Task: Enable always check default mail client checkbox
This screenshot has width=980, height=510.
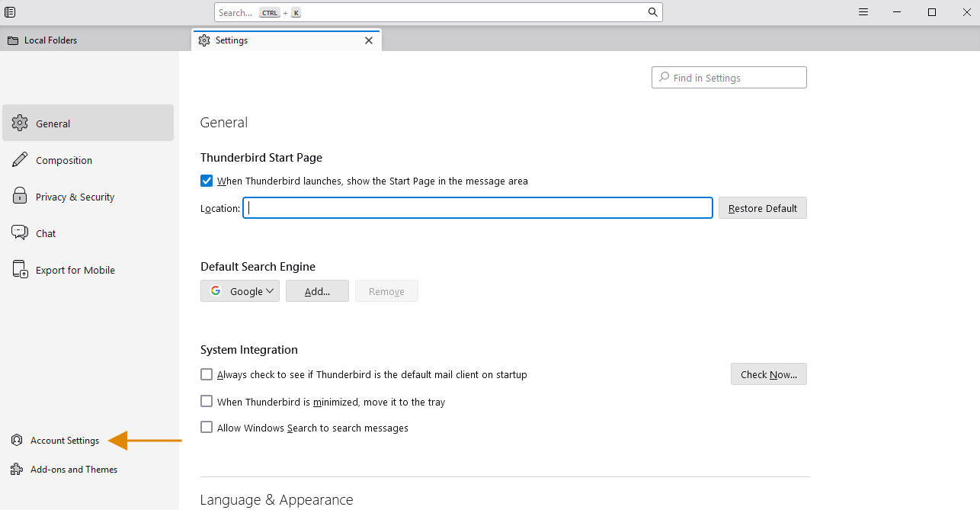Action: tap(207, 374)
